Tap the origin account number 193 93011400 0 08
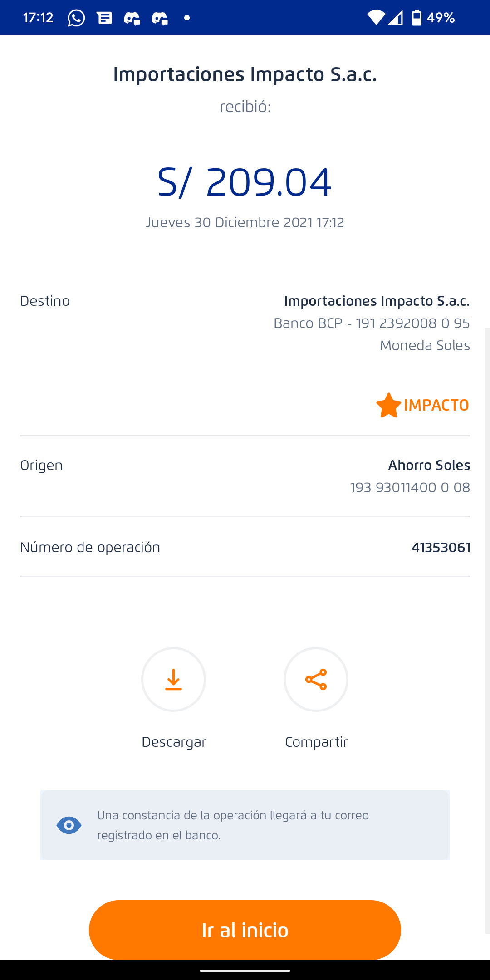 tap(410, 488)
